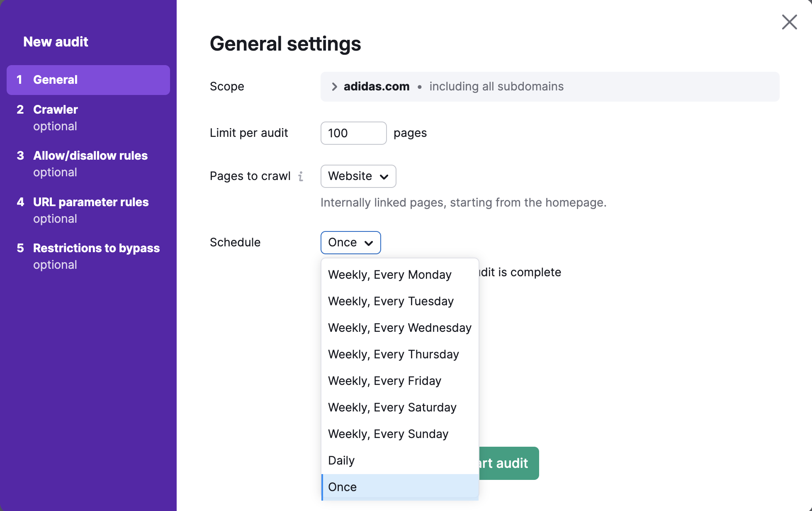Select Weekly, Every Monday schedule

pos(389,274)
